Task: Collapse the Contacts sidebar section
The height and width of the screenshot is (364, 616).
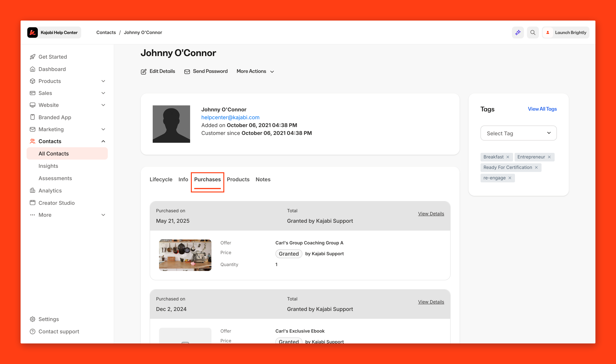Action: [x=103, y=141]
